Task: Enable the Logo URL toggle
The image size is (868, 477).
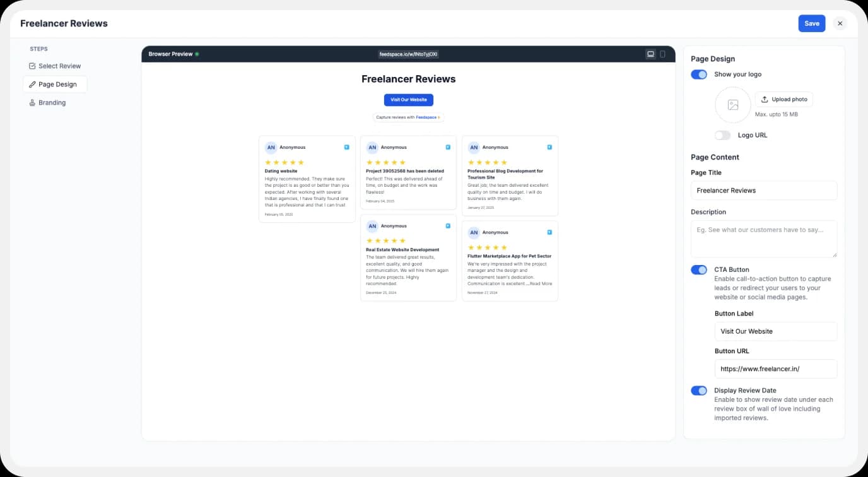Action: tap(723, 135)
